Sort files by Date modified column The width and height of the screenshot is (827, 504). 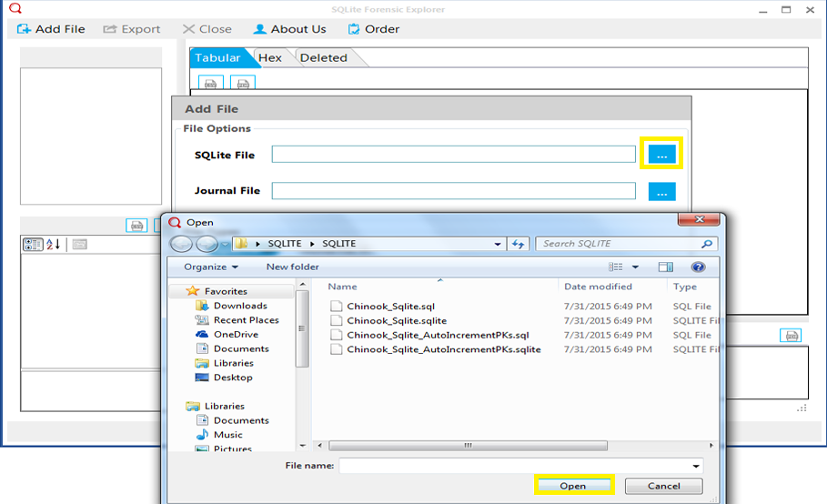pyautogui.click(x=598, y=287)
